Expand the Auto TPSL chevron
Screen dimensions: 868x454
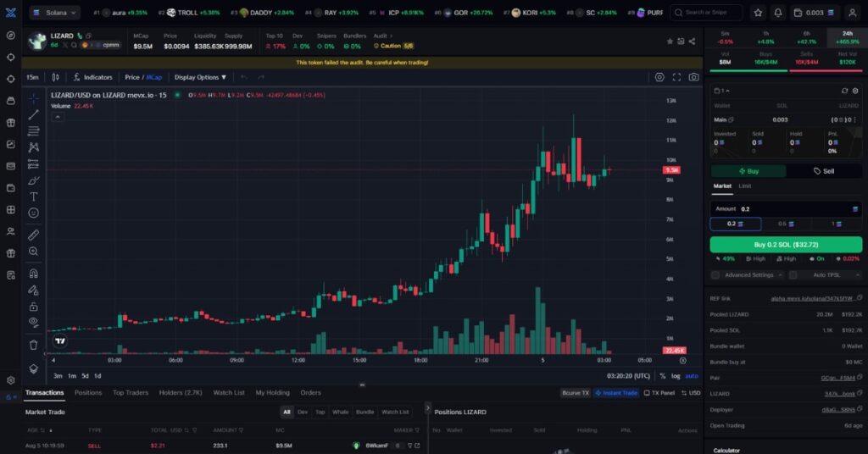tap(858, 274)
